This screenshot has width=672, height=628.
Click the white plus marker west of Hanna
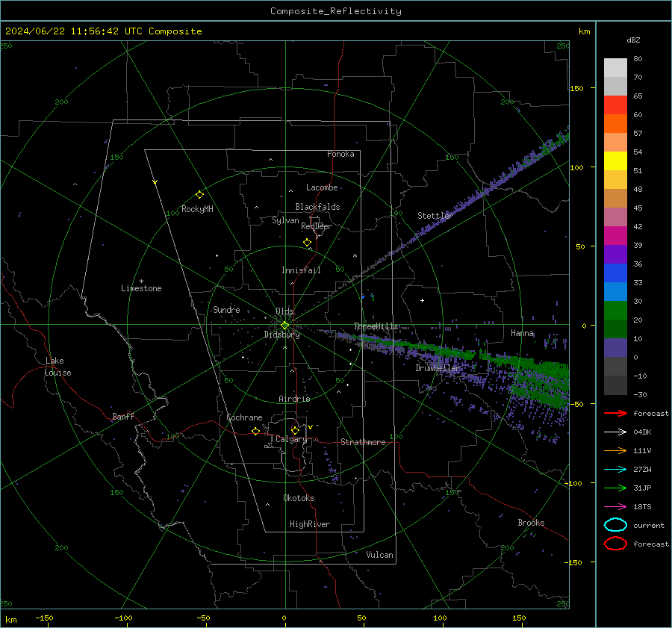coord(422,300)
